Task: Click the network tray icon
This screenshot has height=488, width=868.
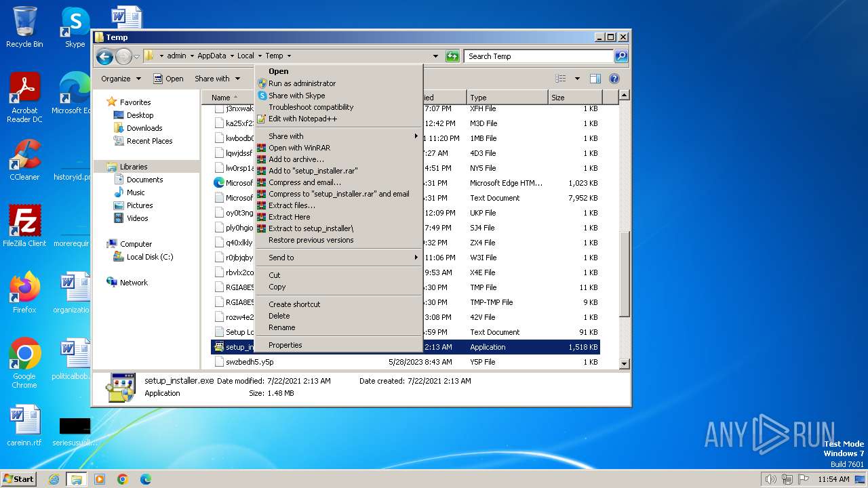Action: click(x=787, y=479)
